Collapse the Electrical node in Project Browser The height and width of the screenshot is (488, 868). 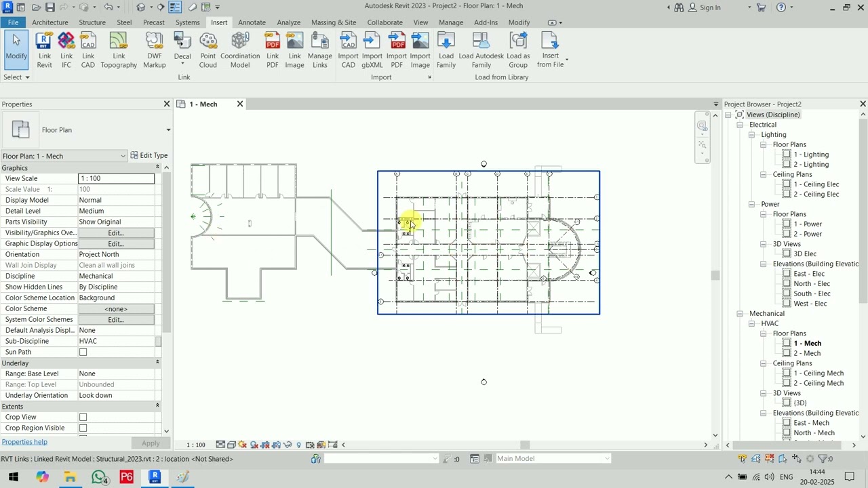pyautogui.click(x=740, y=125)
